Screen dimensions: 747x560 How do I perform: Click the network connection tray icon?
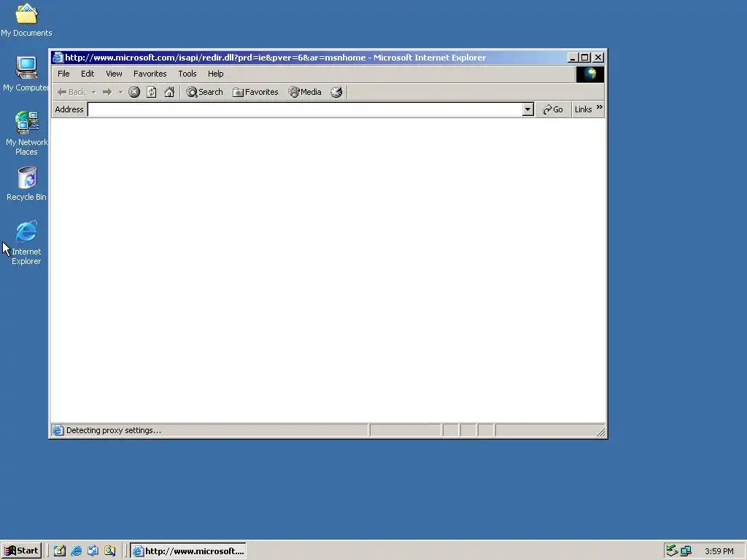coord(686,551)
